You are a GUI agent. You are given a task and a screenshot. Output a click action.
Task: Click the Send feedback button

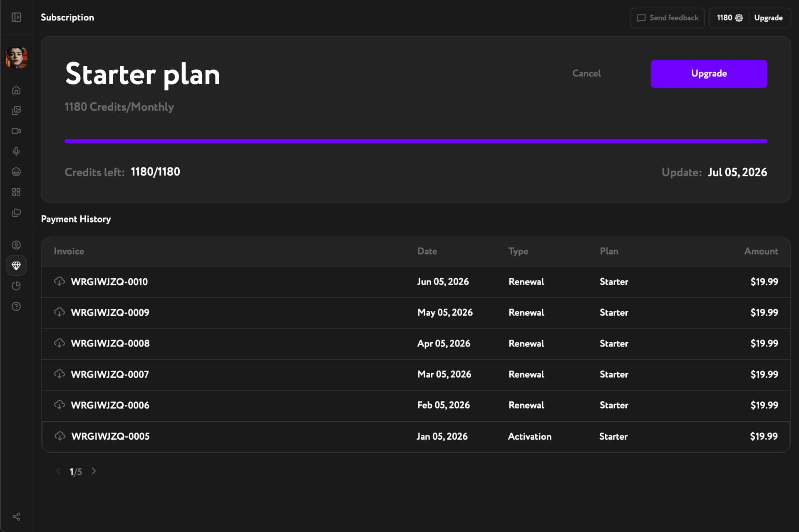667,18
